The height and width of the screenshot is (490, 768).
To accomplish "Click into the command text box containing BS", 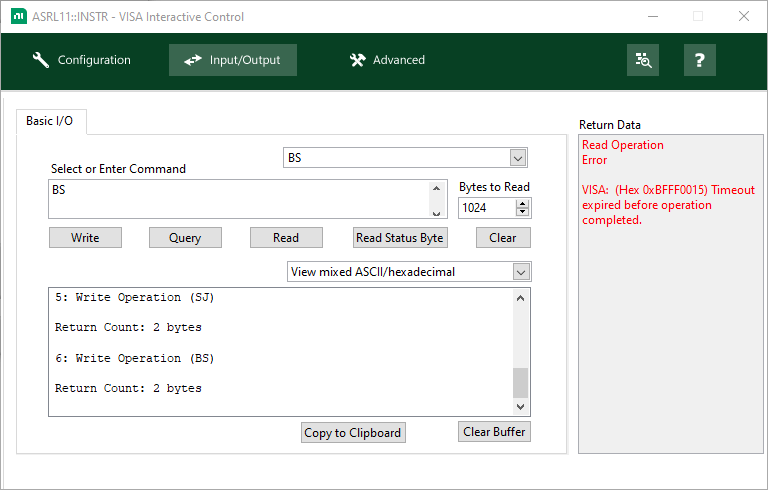I will (238, 199).
